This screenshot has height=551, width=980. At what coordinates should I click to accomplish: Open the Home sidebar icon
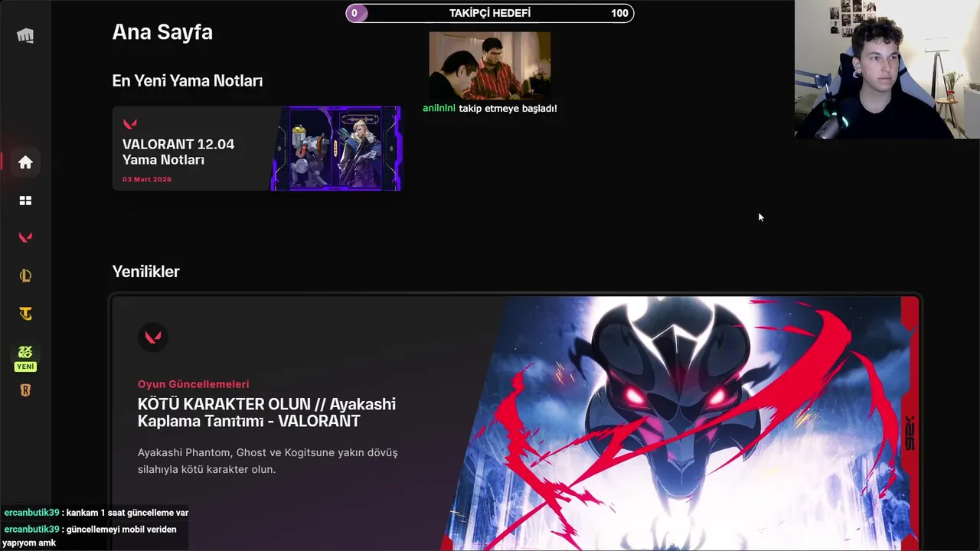25,162
